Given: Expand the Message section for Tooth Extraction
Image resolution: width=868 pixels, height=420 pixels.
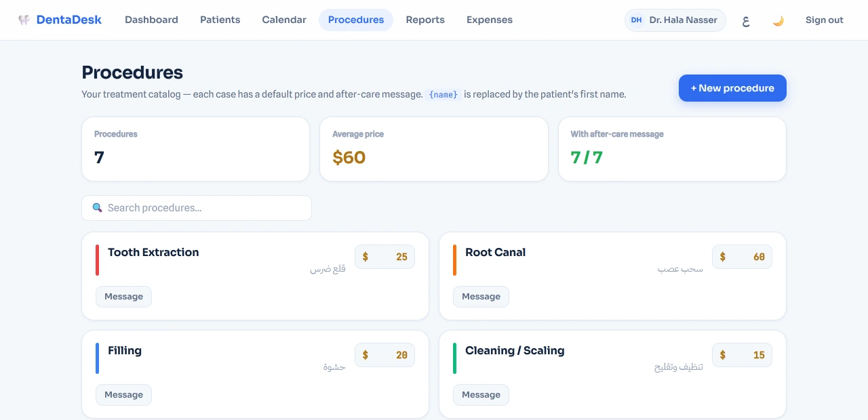Looking at the screenshot, I should 123,297.
